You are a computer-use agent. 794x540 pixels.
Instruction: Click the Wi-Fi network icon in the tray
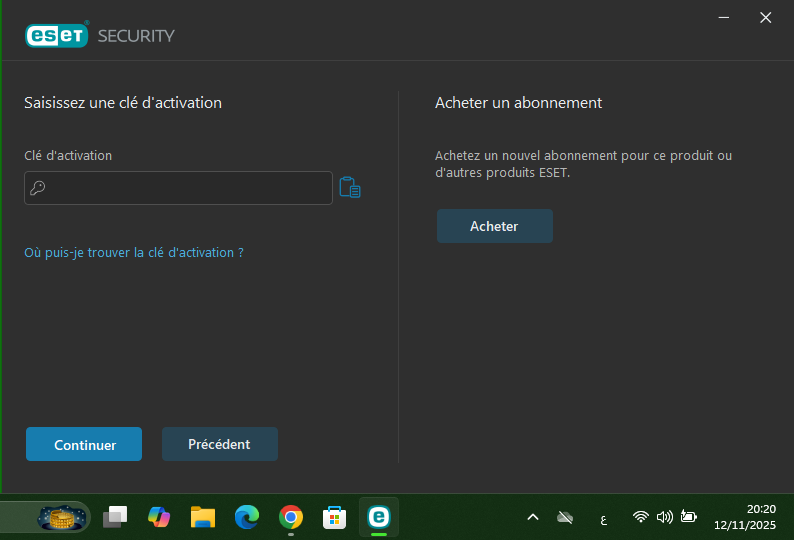(640, 517)
